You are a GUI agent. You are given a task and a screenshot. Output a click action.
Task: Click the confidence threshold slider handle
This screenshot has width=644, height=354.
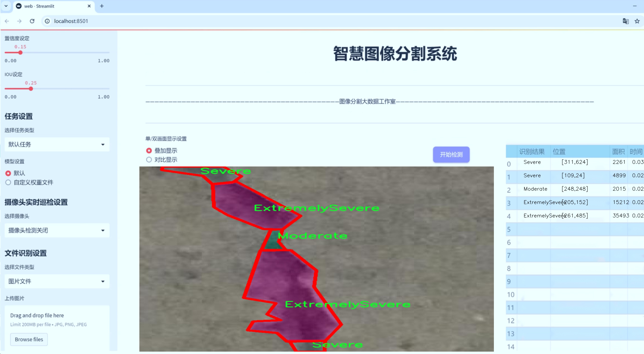pos(21,53)
